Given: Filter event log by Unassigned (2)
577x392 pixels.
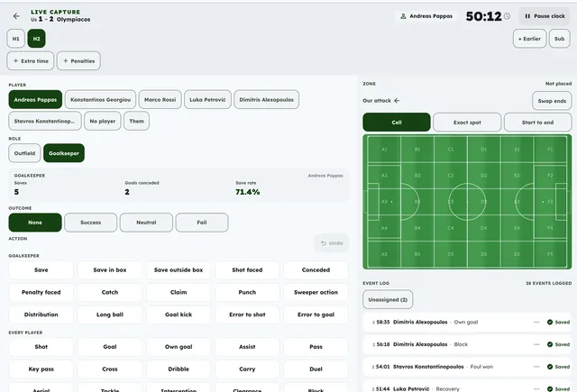Looking at the screenshot, I should point(388,300).
